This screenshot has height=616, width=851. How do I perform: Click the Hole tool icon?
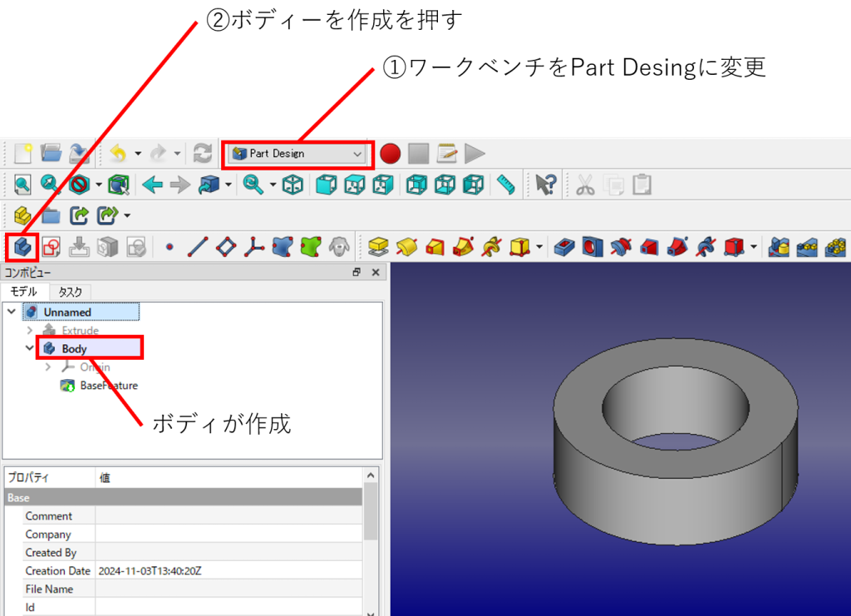coord(592,247)
